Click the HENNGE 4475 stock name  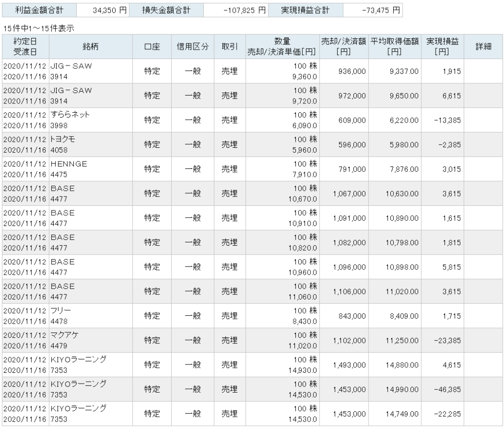(68, 169)
